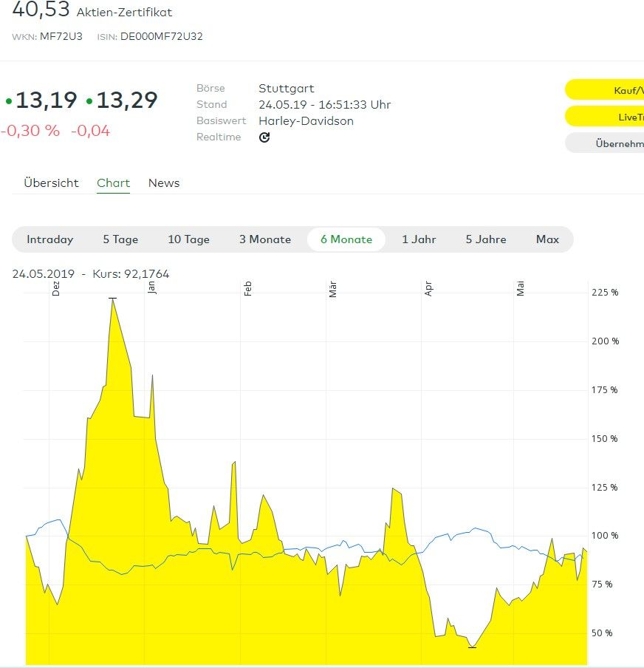Switch chart to 1 Jahr
Viewport: 644px width, 668px height.
coord(419,239)
